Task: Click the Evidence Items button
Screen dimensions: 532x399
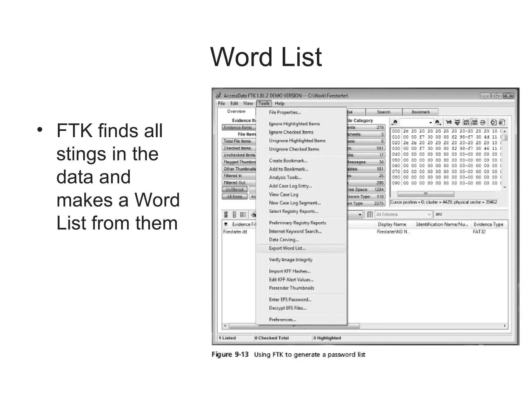Action: pos(239,128)
